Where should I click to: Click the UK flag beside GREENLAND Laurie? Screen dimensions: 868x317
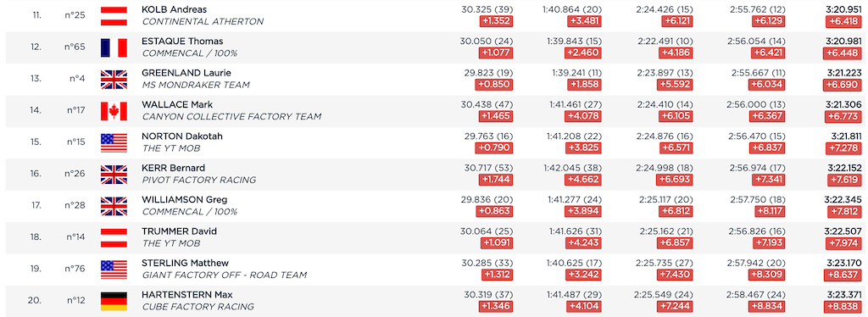coord(114,79)
